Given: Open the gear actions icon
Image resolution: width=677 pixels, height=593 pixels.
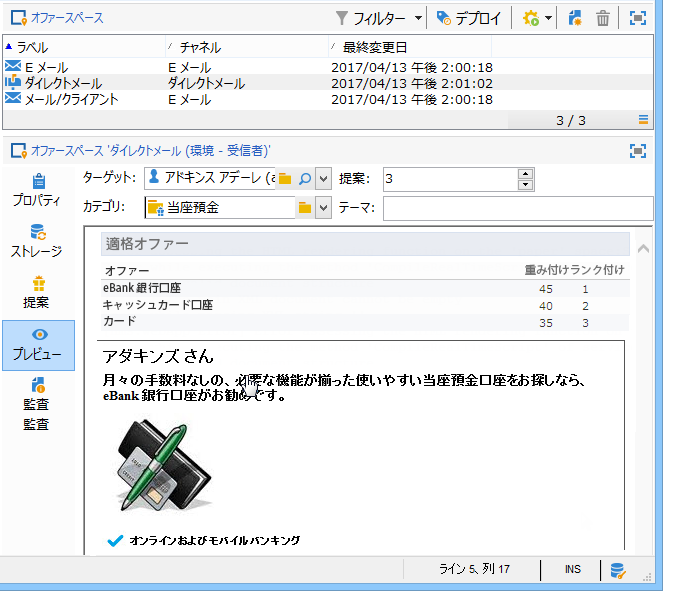Looking at the screenshot, I should pos(531,18).
